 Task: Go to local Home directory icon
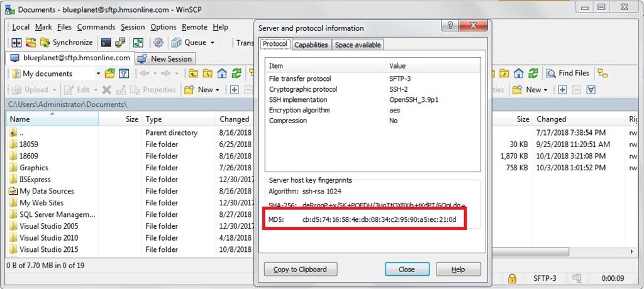[222, 74]
